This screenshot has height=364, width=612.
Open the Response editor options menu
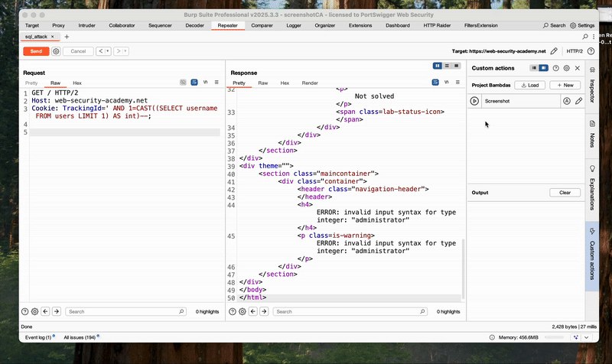457,83
